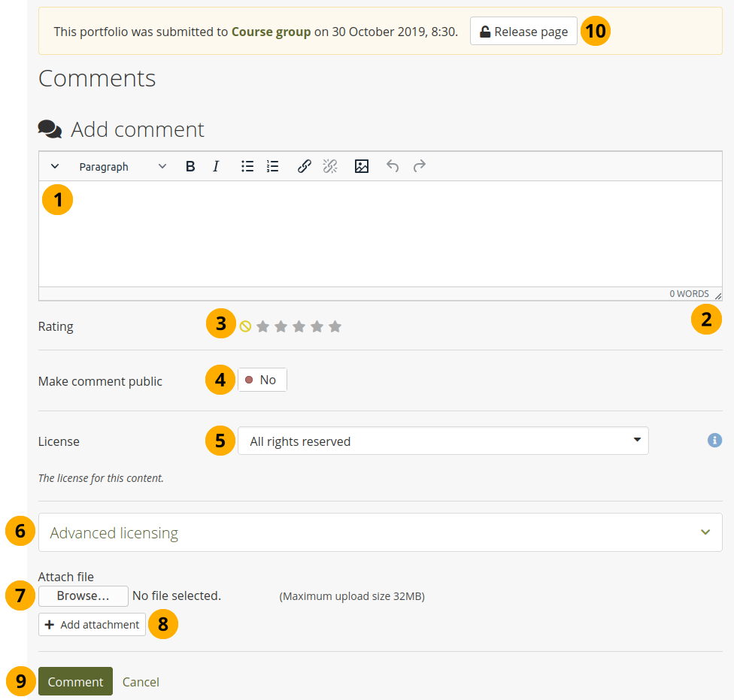Redo the last edit
This screenshot has width=734, height=700.
click(x=420, y=167)
